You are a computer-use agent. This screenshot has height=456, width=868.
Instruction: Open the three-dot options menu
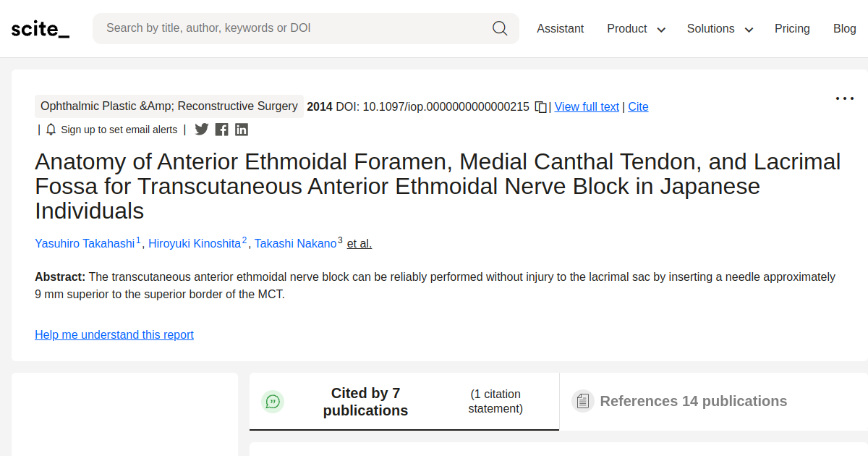(x=844, y=98)
